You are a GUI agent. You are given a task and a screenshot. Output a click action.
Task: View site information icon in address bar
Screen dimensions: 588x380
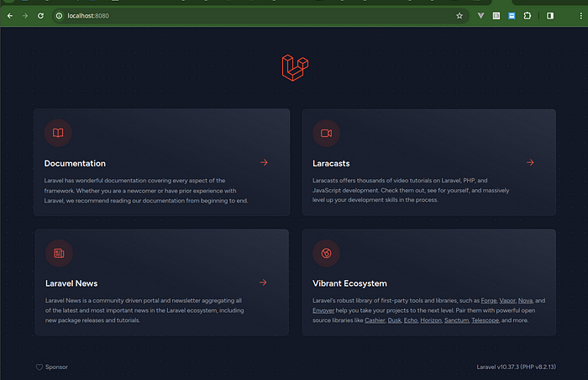(59, 16)
